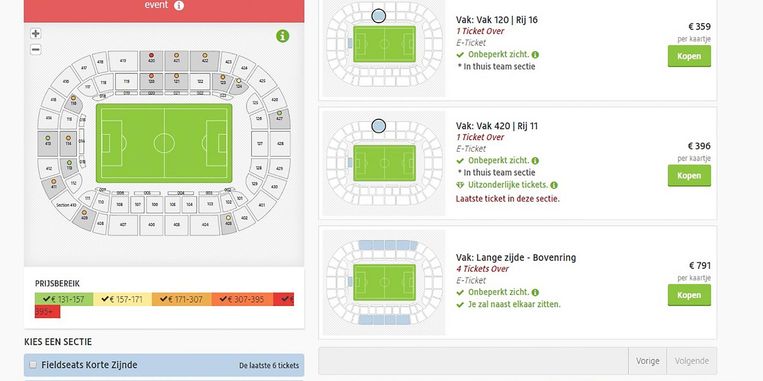
Task: Go to Volgende page of listings
Action: click(x=691, y=361)
